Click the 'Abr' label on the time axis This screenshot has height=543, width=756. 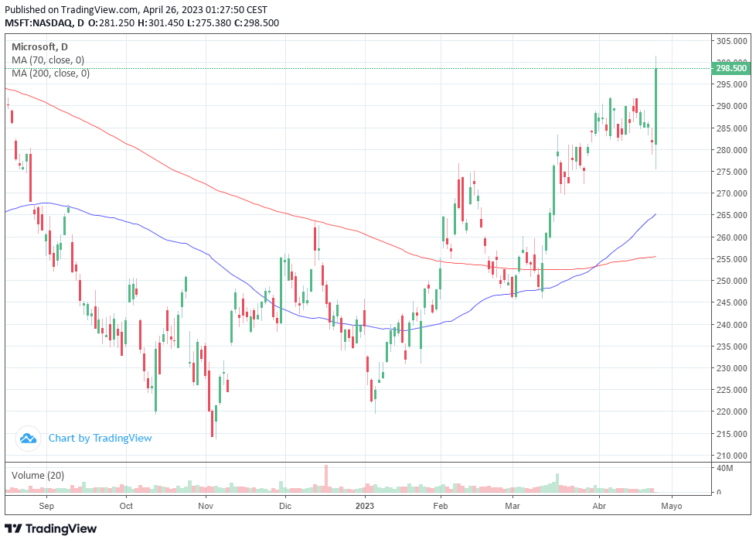pos(599,506)
